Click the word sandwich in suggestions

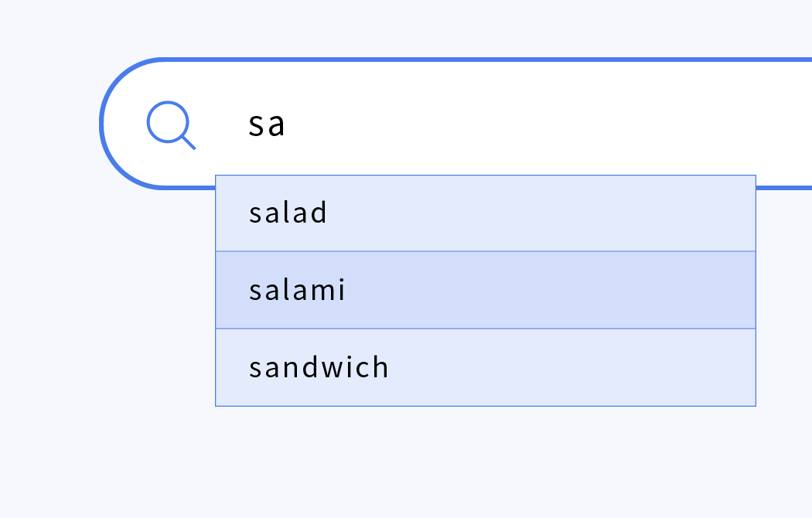[319, 367]
